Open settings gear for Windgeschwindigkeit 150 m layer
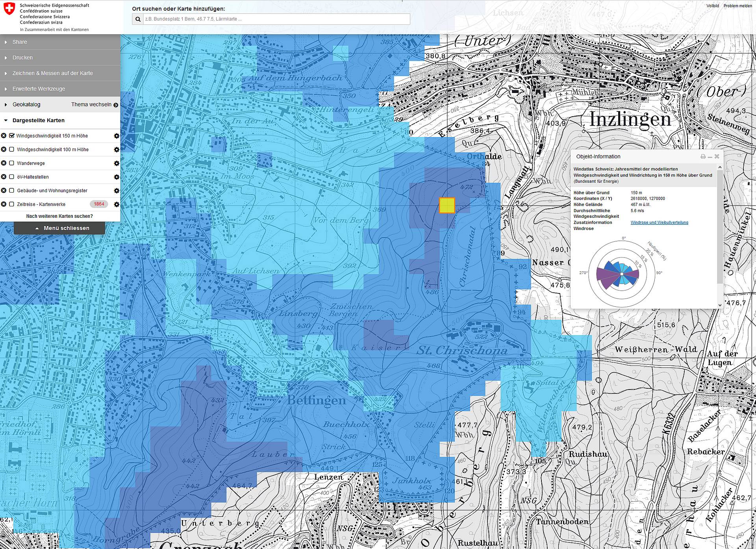 point(117,136)
